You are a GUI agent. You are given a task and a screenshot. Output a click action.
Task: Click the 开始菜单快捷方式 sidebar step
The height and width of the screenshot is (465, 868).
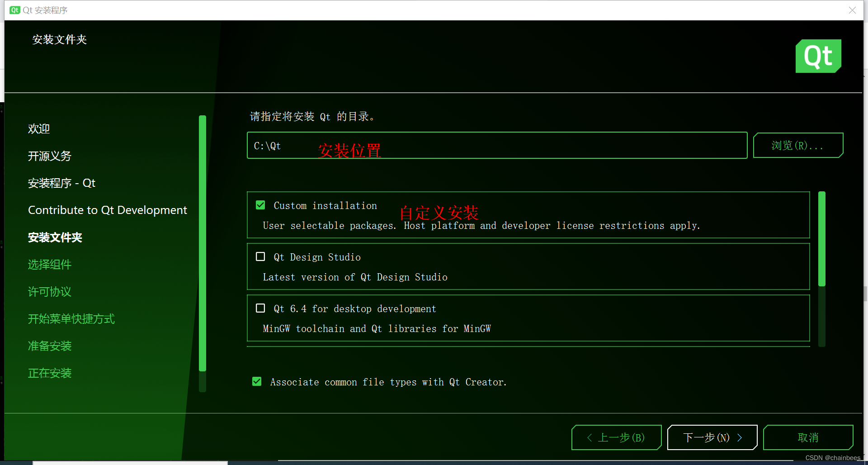click(71, 319)
